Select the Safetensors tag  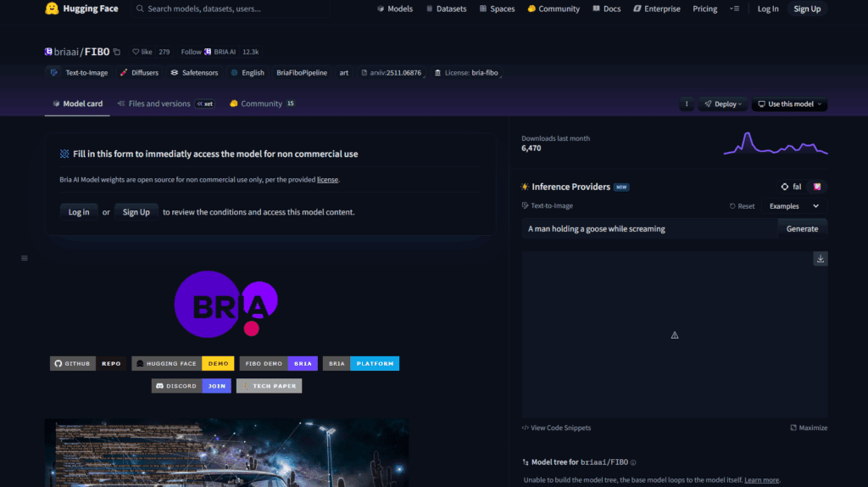coord(194,73)
